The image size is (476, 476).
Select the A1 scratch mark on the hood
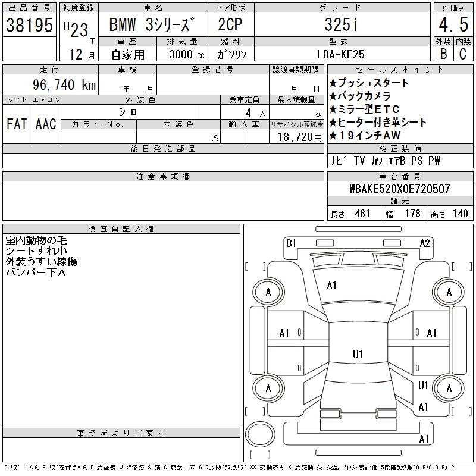[332, 286]
